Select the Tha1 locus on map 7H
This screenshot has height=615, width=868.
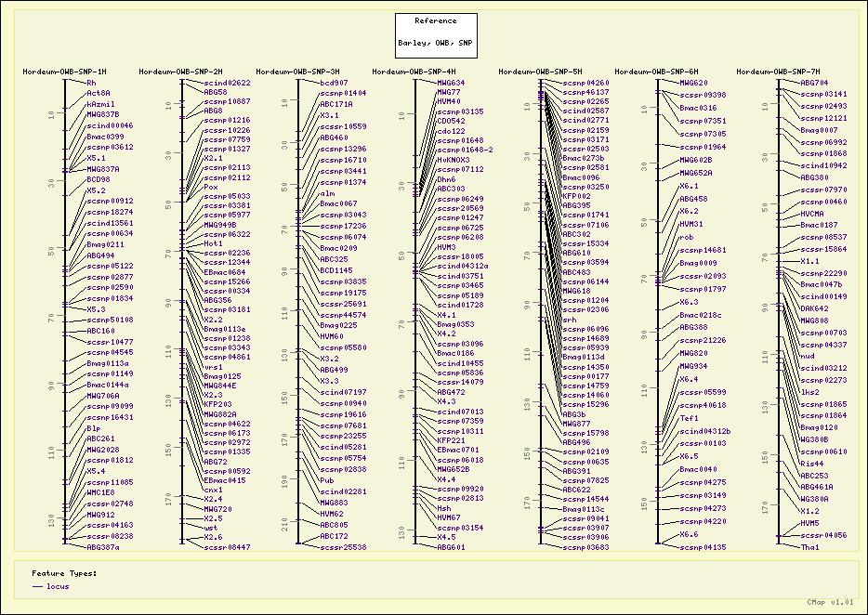click(x=809, y=547)
